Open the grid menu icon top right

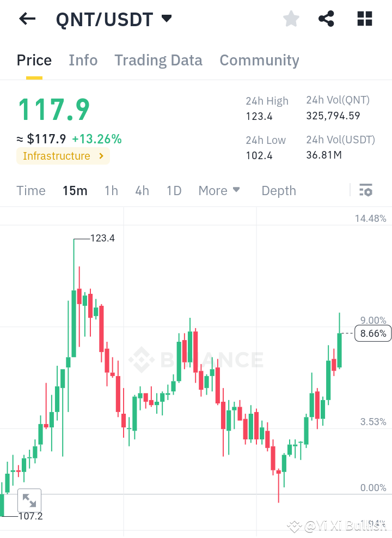coord(364,18)
